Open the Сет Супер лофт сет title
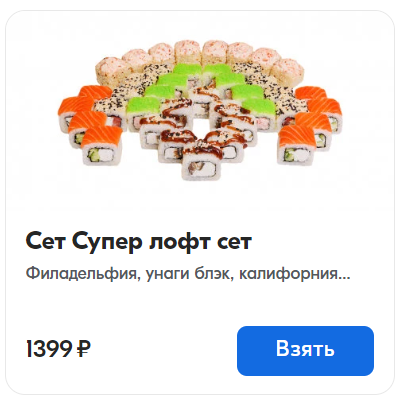Screen dimensions: 402x408 pyautogui.click(x=138, y=242)
